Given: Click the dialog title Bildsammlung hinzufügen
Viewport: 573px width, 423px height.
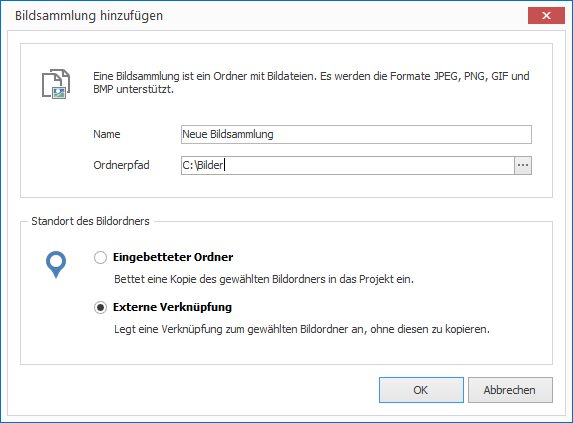Looking at the screenshot, I should point(89,16).
